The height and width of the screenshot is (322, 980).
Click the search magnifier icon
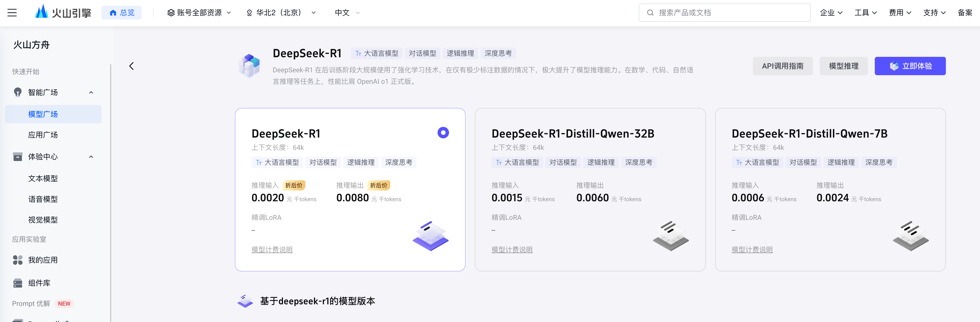click(x=650, y=13)
